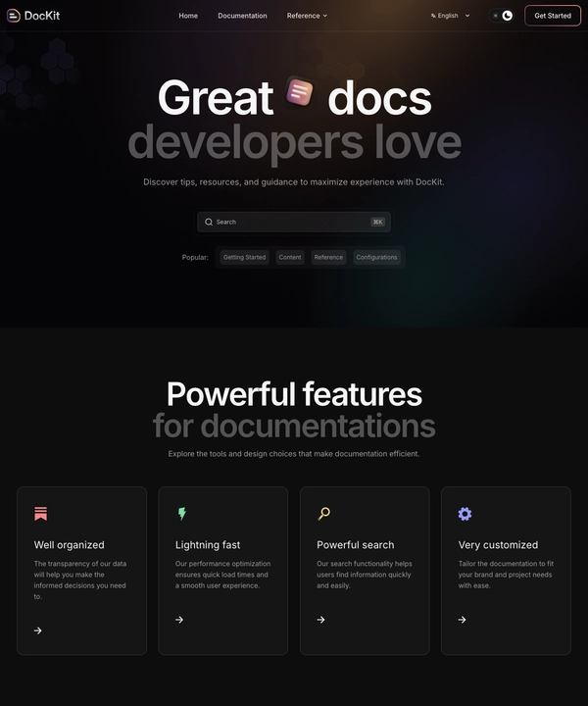Click the docs icon in hero heading
Viewport: 588px width, 706px height.
tap(300, 92)
